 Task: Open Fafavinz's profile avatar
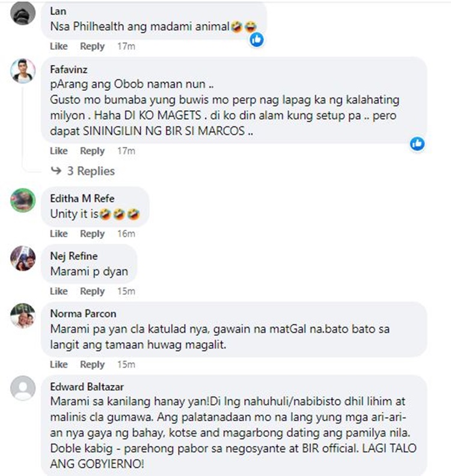click(23, 71)
